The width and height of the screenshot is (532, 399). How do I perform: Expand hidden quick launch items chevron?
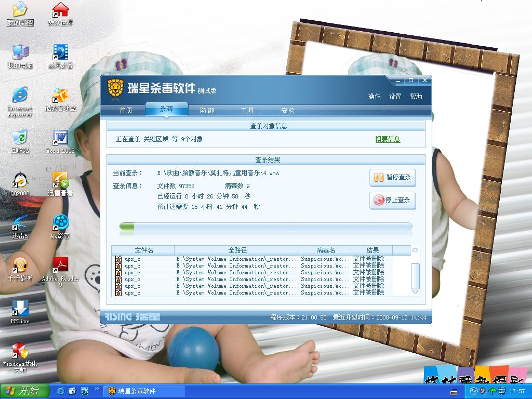[97, 388]
